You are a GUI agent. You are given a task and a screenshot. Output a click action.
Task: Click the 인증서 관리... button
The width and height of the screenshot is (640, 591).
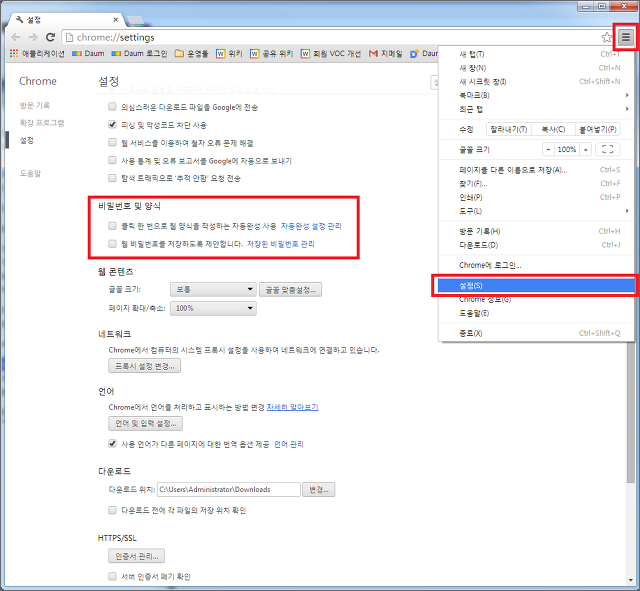tap(136, 556)
